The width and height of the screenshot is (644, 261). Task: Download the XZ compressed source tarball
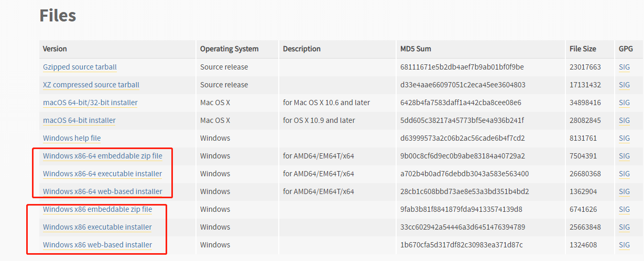[x=91, y=85]
